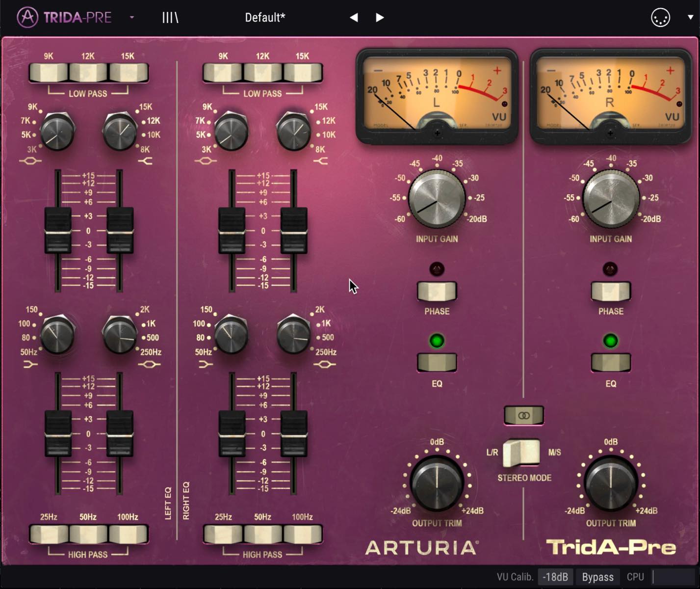Image resolution: width=700 pixels, height=589 pixels.
Task: Toggle the right channel PHASE button
Action: (x=611, y=291)
